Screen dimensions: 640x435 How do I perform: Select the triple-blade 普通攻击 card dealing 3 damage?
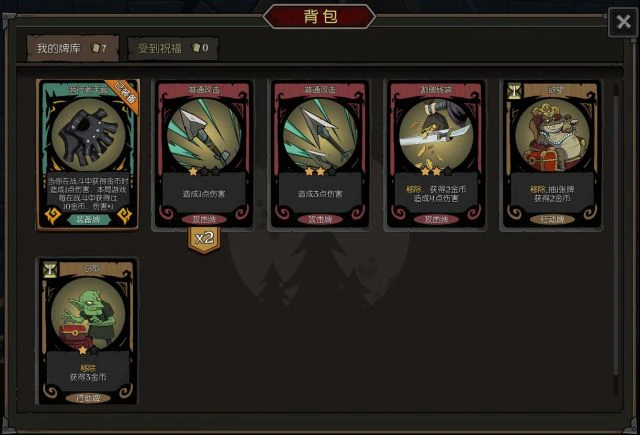tap(320, 155)
